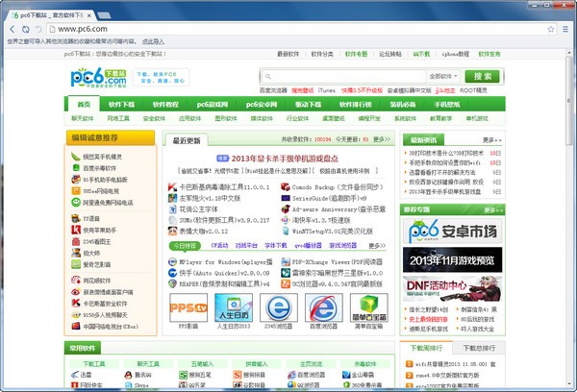Screen dimensions: 577x392
Task: Open the 软件排行榜 navigation item
Action: 356,105
